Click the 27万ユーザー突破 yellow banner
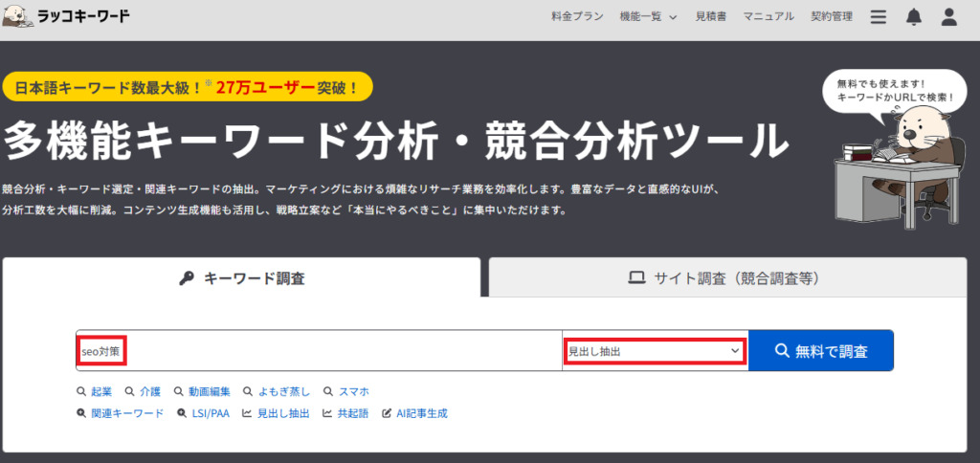The height and width of the screenshot is (463, 980). (x=188, y=87)
